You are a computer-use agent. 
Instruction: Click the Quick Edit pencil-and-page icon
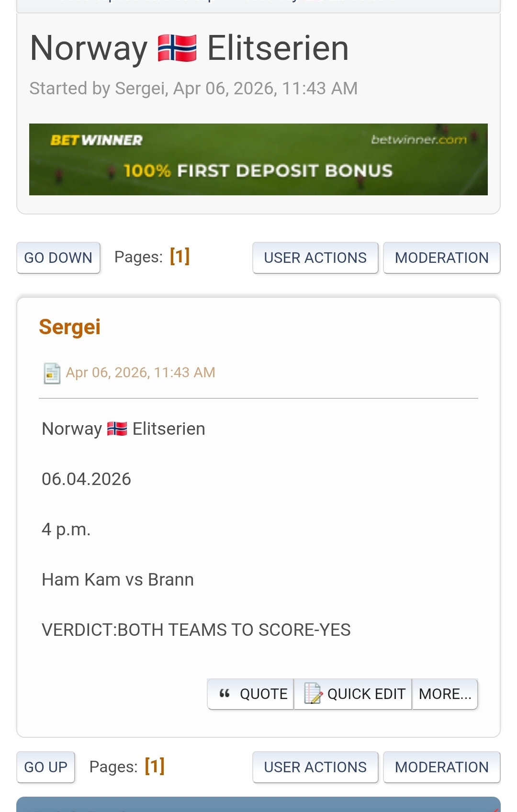point(313,693)
